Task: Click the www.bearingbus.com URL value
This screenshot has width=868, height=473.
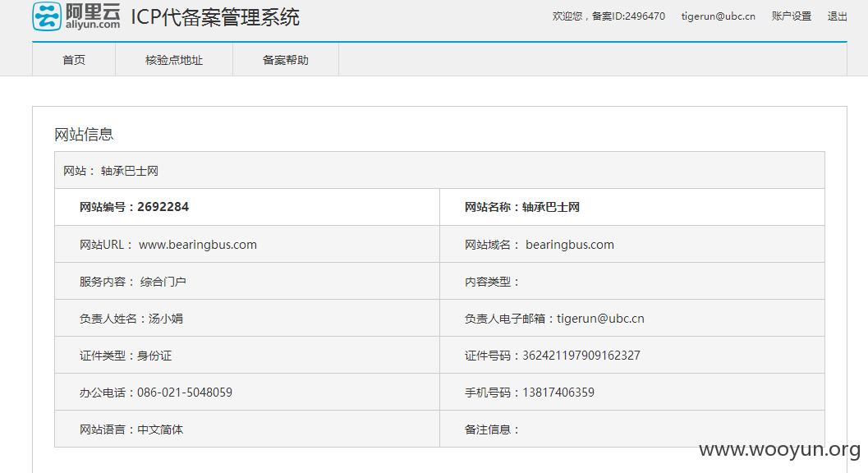Action: pos(198,244)
